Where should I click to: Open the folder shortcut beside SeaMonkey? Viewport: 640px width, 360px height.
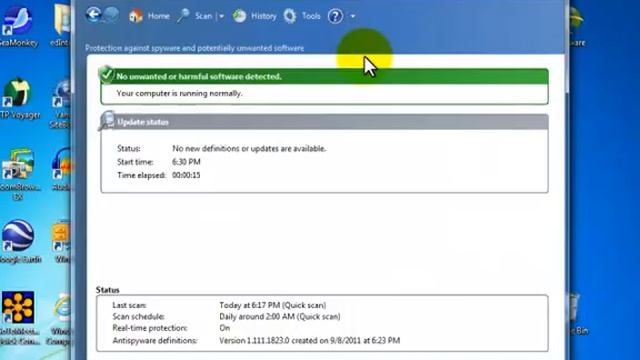[x=61, y=24]
